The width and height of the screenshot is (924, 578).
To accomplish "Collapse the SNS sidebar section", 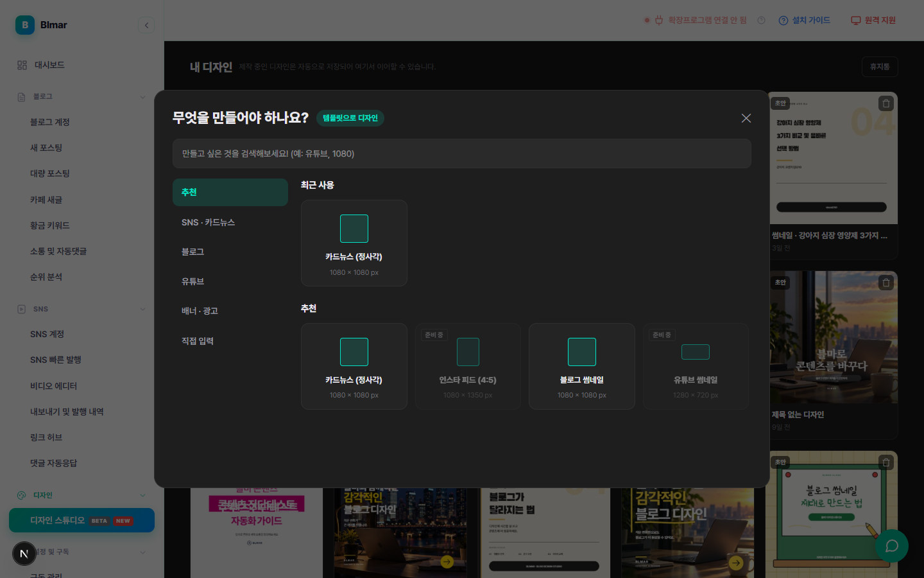I will click(142, 309).
